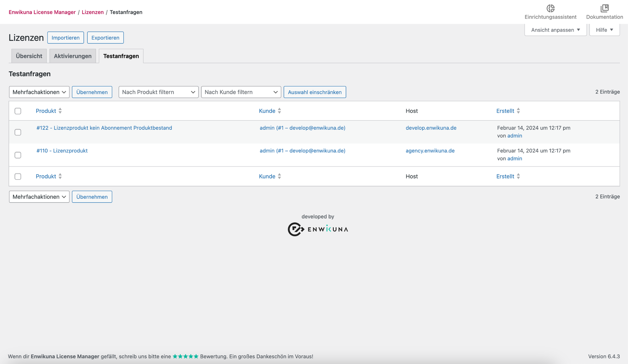Open customer admin link in #122 row
The image size is (628, 364).
point(302,128)
